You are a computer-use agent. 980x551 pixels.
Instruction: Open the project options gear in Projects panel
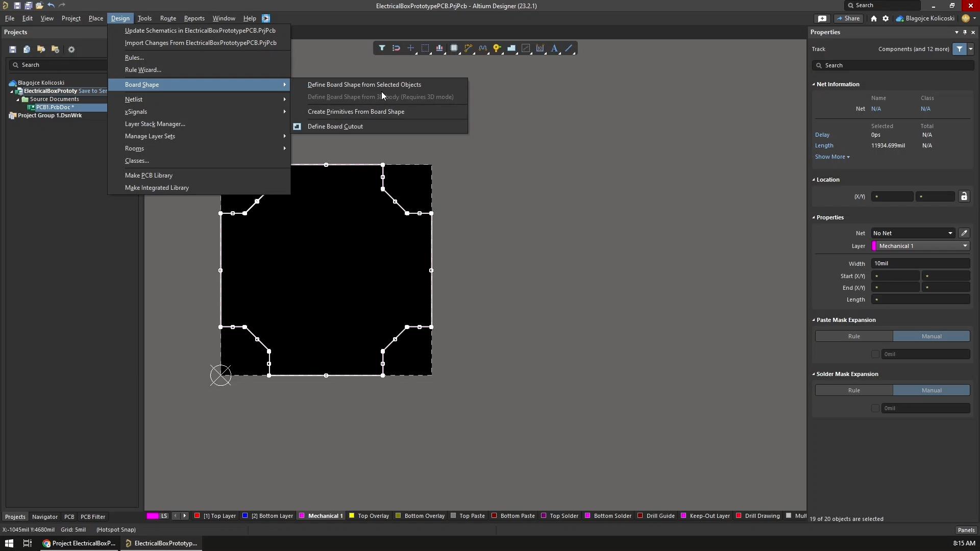[x=71, y=49]
